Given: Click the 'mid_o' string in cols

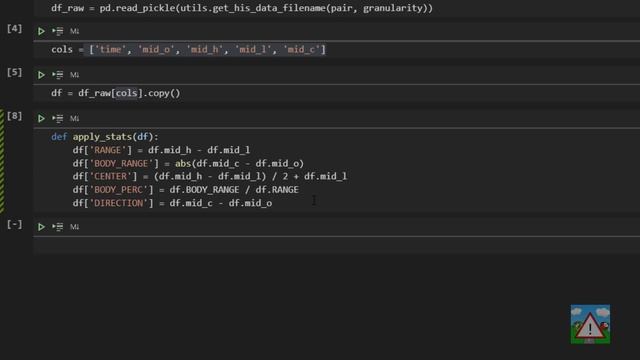Looking at the screenshot, I should pos(156,49).
